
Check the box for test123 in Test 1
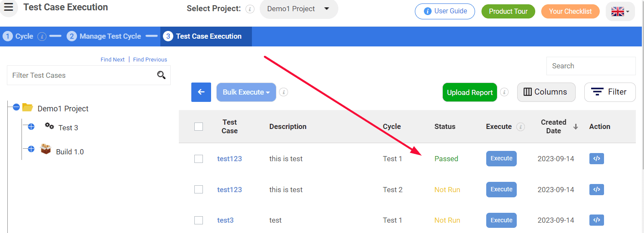tap(199, 159)
